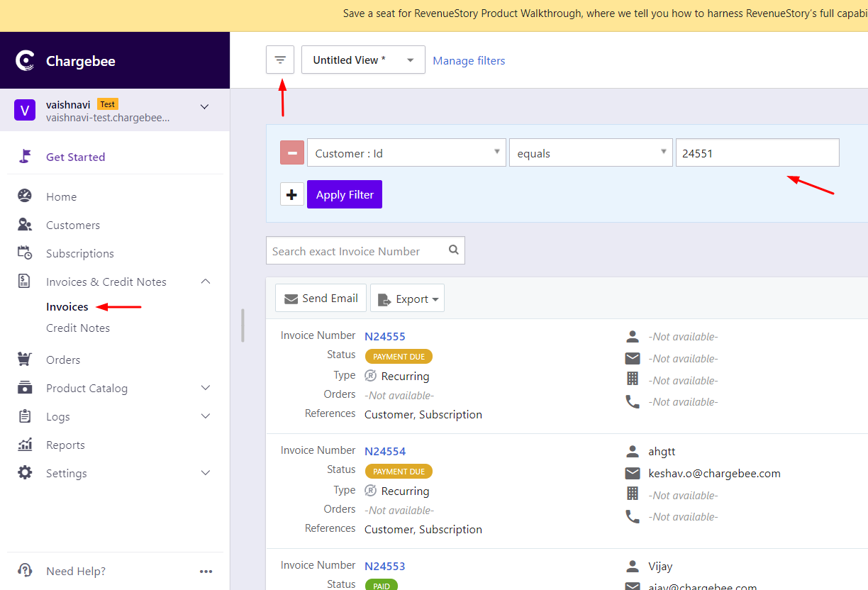Screen dimensions: 868x590
Task: Click the Need Help question mark icon
Action: click(x=24, y=571)
